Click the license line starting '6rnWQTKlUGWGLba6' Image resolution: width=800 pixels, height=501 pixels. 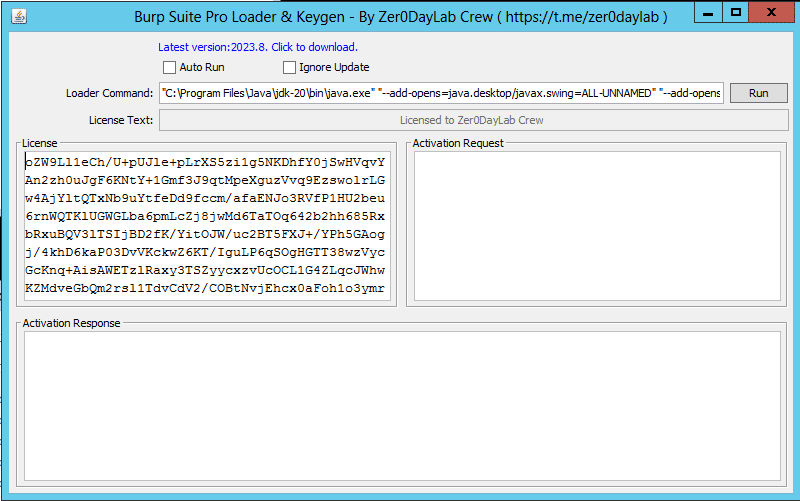(x=205, y=216)
